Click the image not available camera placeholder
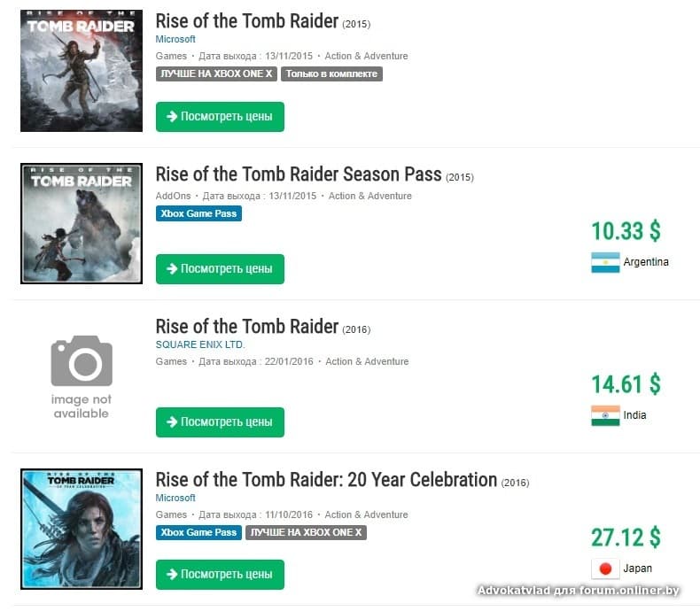Screen dimensions: 700x611 pos(82,376)
